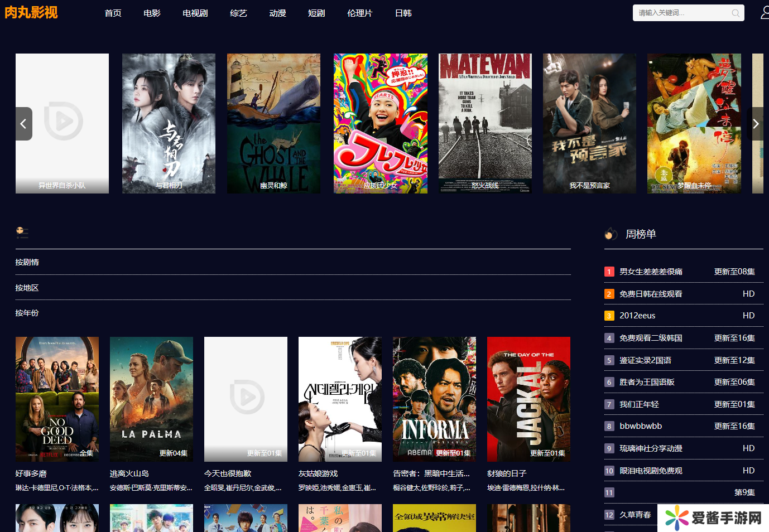Screen dimensions: 769x532
Task: Click the next carousel arrow
Action: [x=756, y=124]
